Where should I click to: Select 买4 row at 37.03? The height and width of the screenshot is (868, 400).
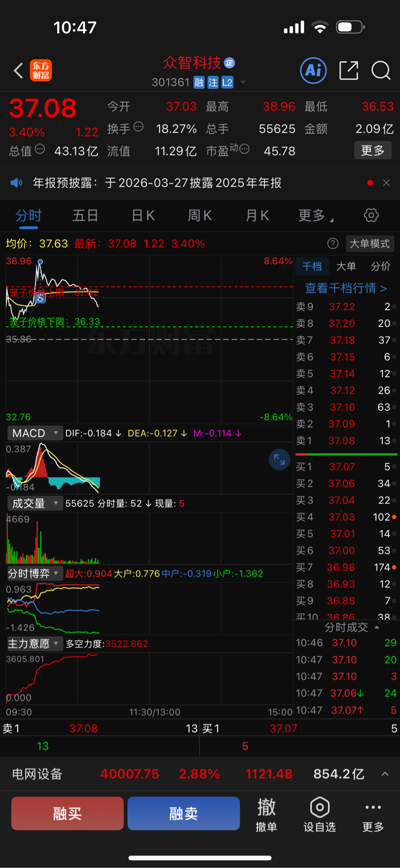(x=346, y=517)
